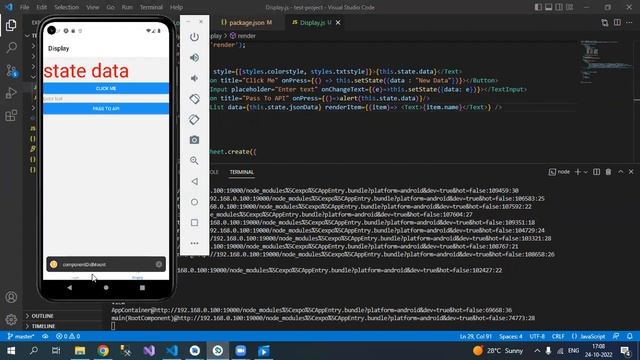Open notifications bell in status bar
This screenshot has height=360, width=640.
[x=629, y=336]
